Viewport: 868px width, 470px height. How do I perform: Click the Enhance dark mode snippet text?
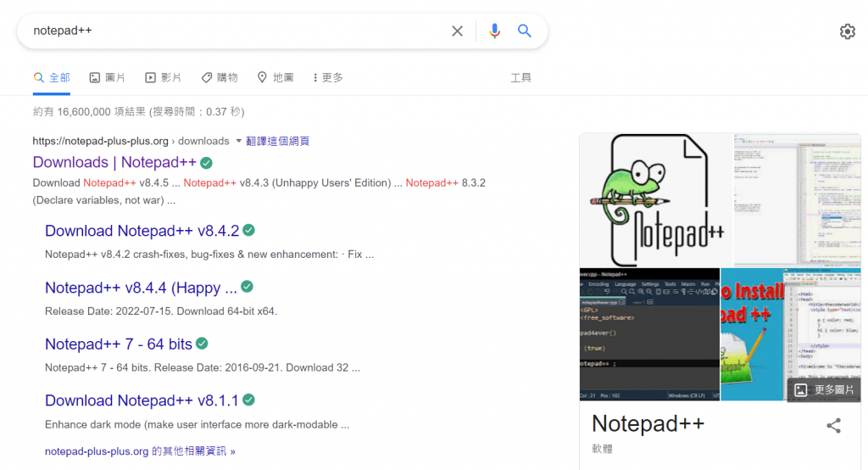(x=197, y=424)
